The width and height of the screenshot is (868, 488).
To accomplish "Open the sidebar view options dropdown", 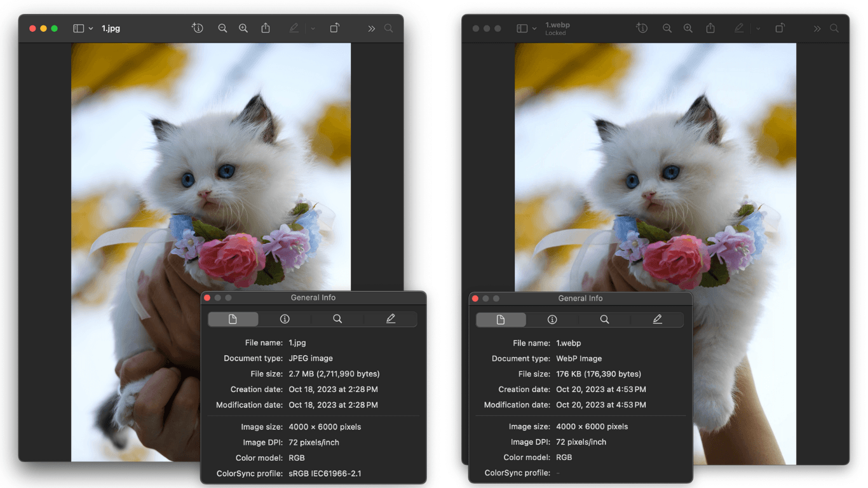I will 90,28.
